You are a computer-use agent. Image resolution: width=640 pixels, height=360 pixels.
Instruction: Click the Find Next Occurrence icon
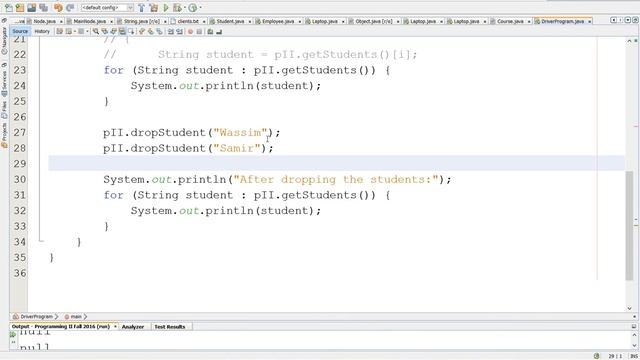coord(113,31)
